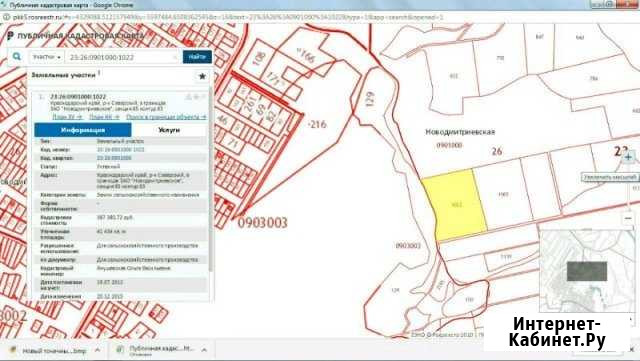Click the share icon beside parcel 23:26:0901000:1022
This screenshot has width=640, height=361.
[188, 97]
